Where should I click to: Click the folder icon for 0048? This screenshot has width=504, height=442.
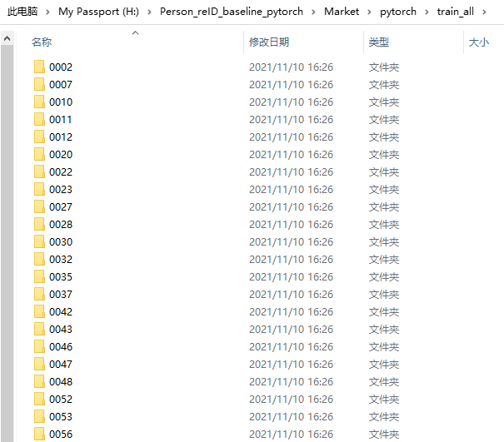39,381
